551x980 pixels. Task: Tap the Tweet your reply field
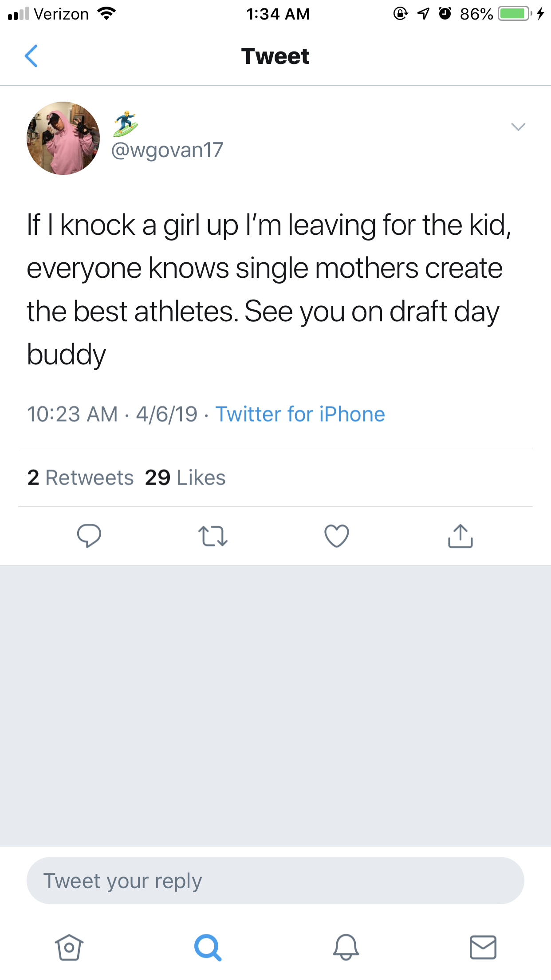point(275,881)
